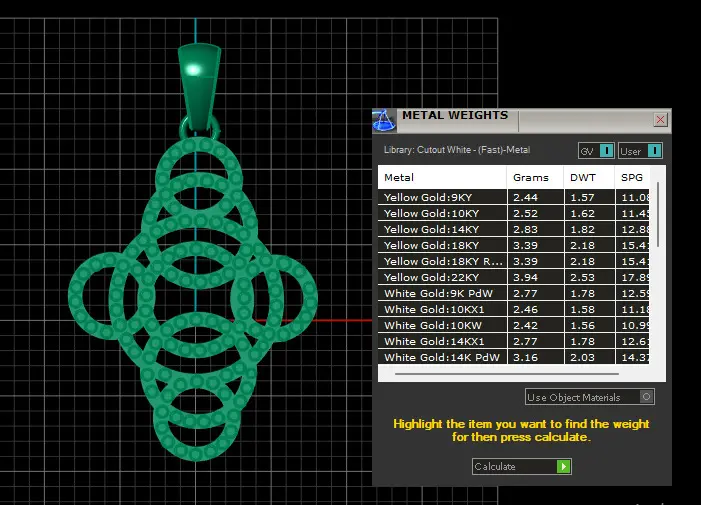
Task: Click the vertical scrollbar of metals list
Action: click(658, 215)
